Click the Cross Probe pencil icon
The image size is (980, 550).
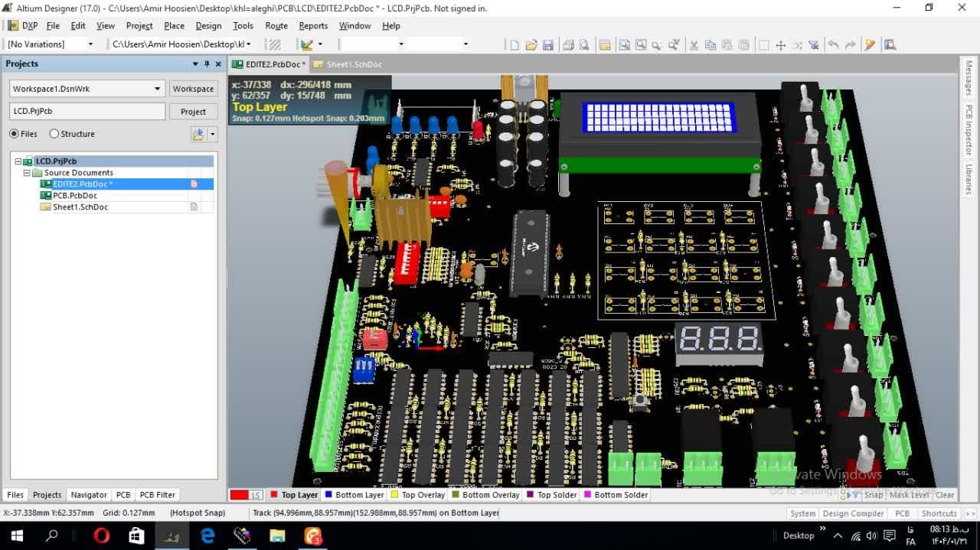click(870, 44)
